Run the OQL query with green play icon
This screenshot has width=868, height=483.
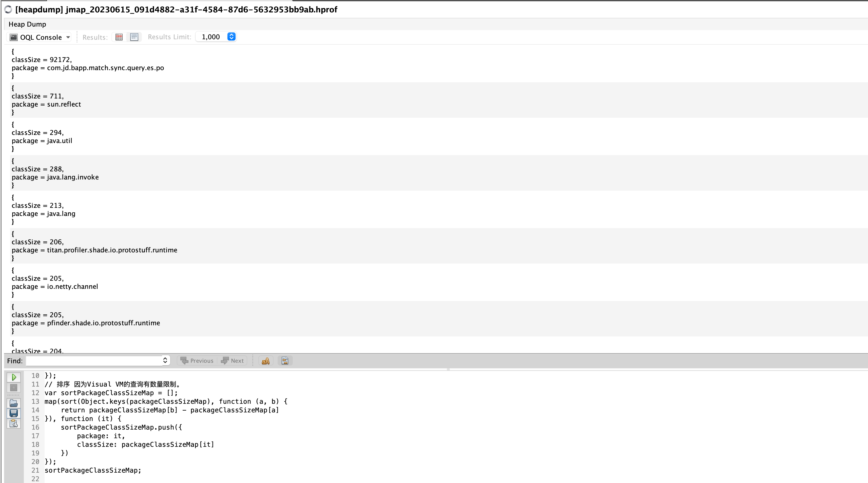pyautogui.click(x=14, y=377)
